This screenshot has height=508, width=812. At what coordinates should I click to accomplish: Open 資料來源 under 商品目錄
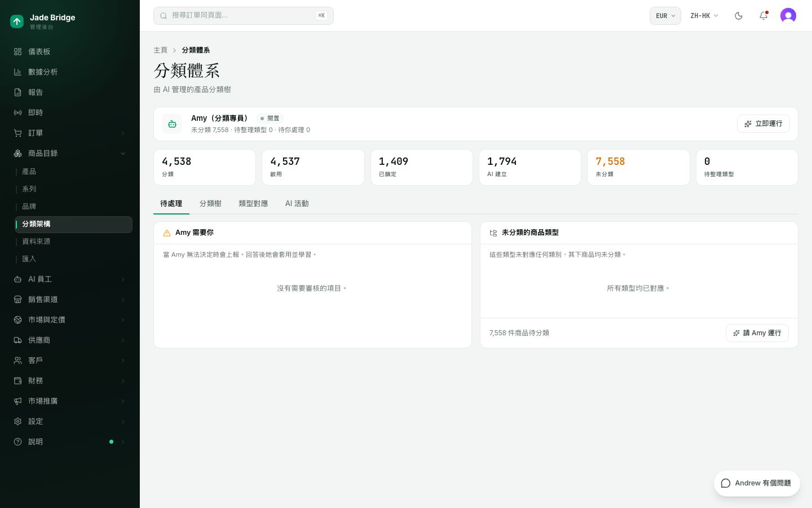(x=73, y=242)
